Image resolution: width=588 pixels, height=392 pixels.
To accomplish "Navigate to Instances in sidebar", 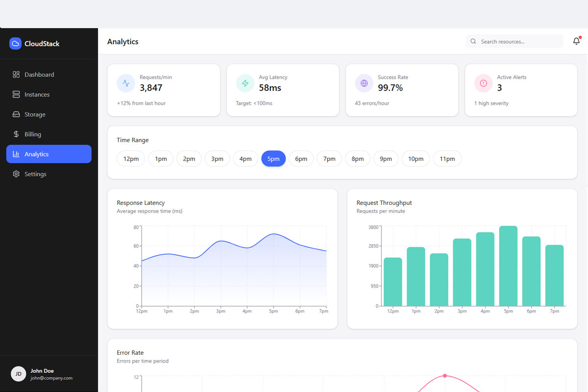I will 37,95.
